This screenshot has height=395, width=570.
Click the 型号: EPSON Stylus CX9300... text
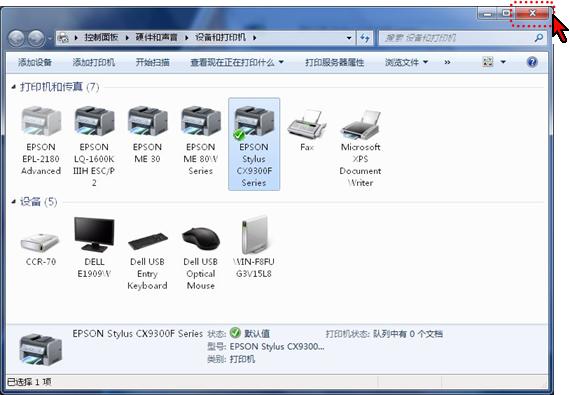coord(266,347)
